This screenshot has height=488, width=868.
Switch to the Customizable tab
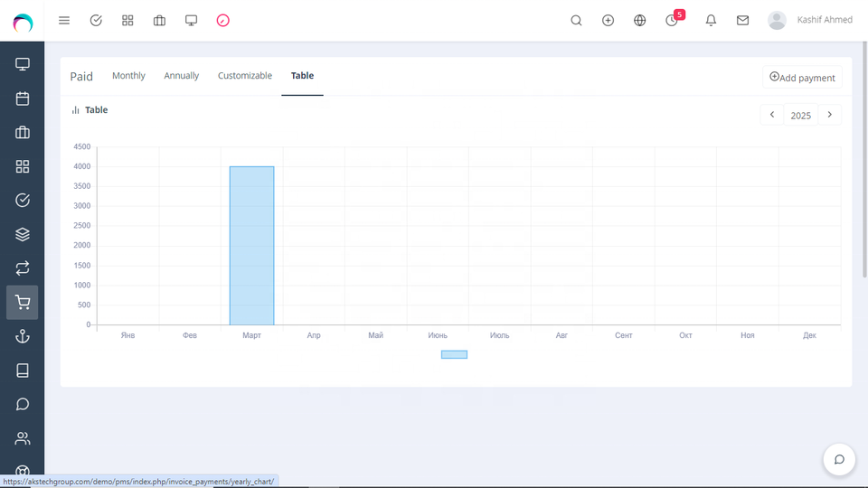[245, 76]
